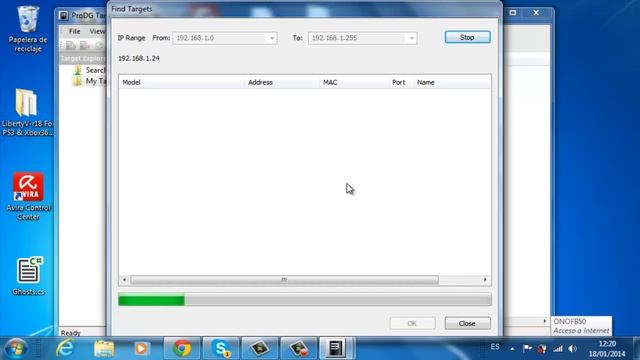Click the Show desktop strip on taskbar
Image resolution: width=640 pixels, height=360 pixels.
[636, 349]
